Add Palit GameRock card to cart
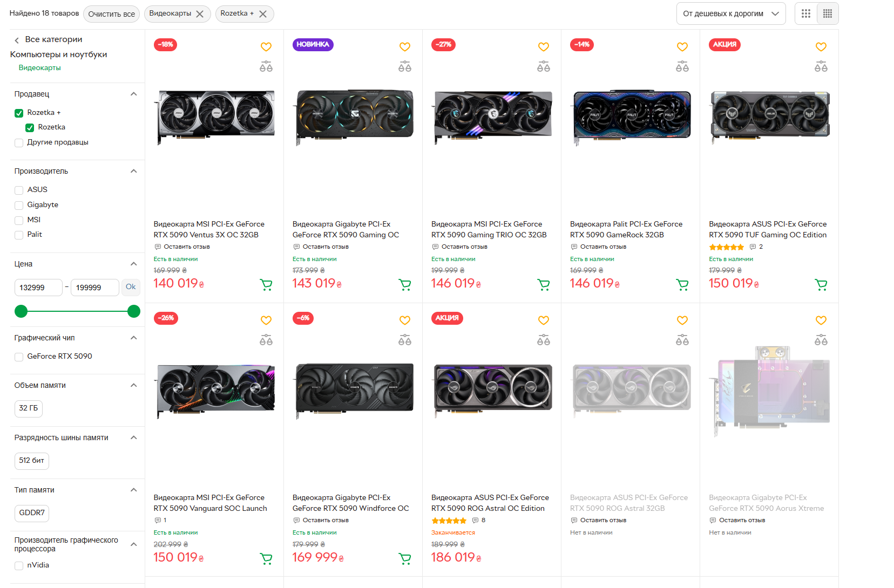The image size is (894, 588). click(x=682, y=284)
